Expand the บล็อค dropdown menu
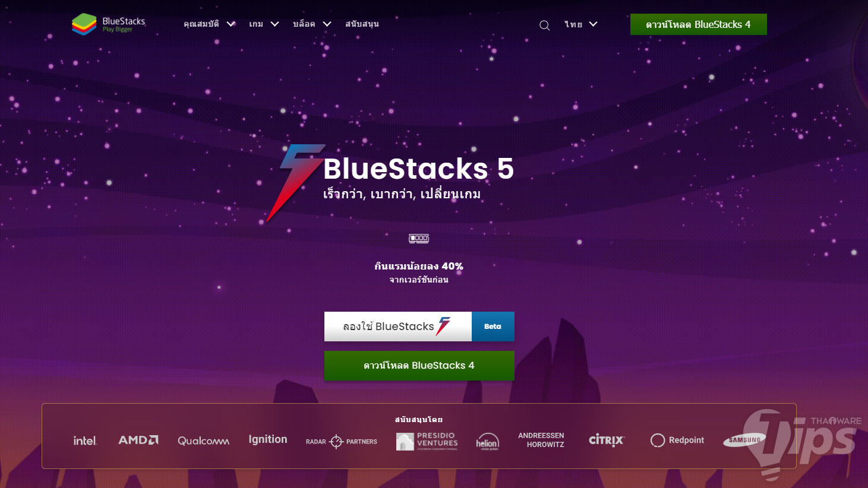This screenshot has height=488, width=868. coord(312,24)
